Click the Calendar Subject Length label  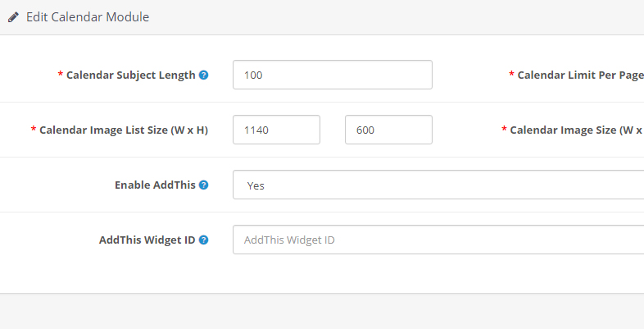130,75
